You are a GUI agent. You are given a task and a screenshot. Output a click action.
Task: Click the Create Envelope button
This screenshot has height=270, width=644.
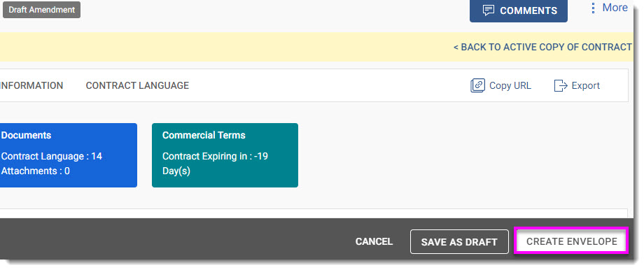pyautogui.click(x=571, y=241)
